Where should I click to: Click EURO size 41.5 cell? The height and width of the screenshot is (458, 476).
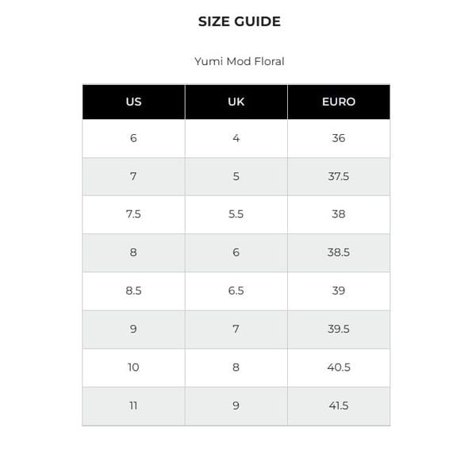pos(339,406)
